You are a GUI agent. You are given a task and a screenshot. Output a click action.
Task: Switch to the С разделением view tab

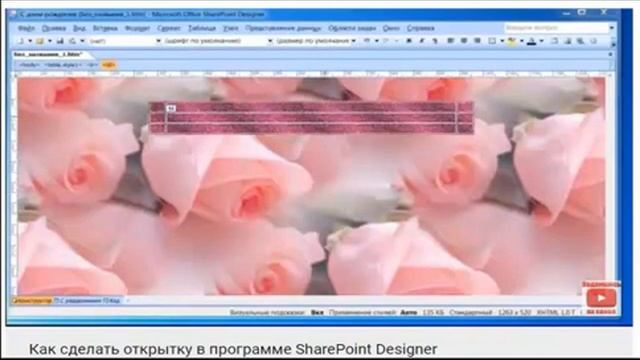click(78, 300)
